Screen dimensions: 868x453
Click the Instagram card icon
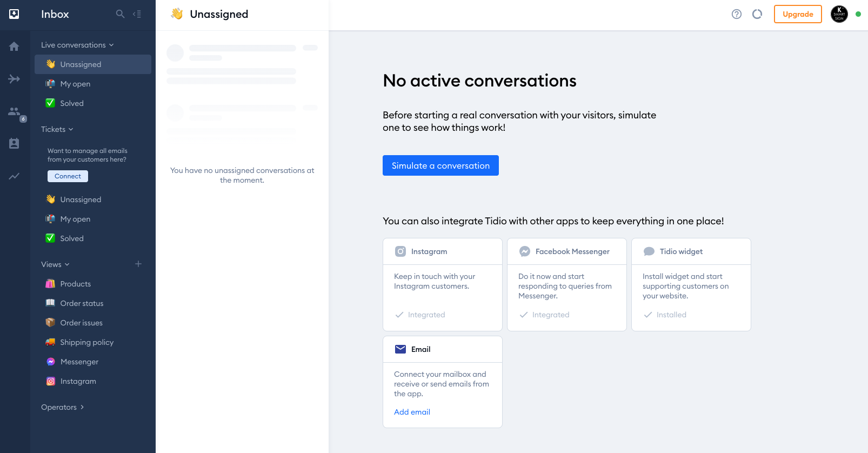[x=400, y=251]
